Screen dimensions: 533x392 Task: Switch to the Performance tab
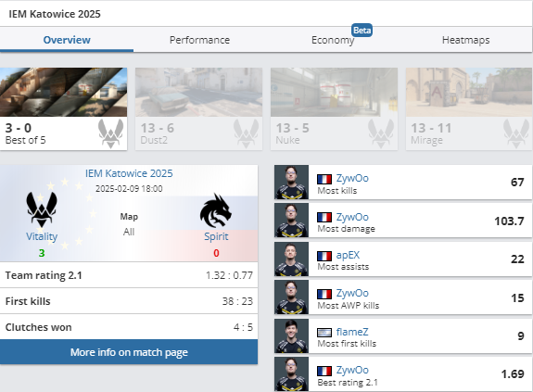(199, 40)
